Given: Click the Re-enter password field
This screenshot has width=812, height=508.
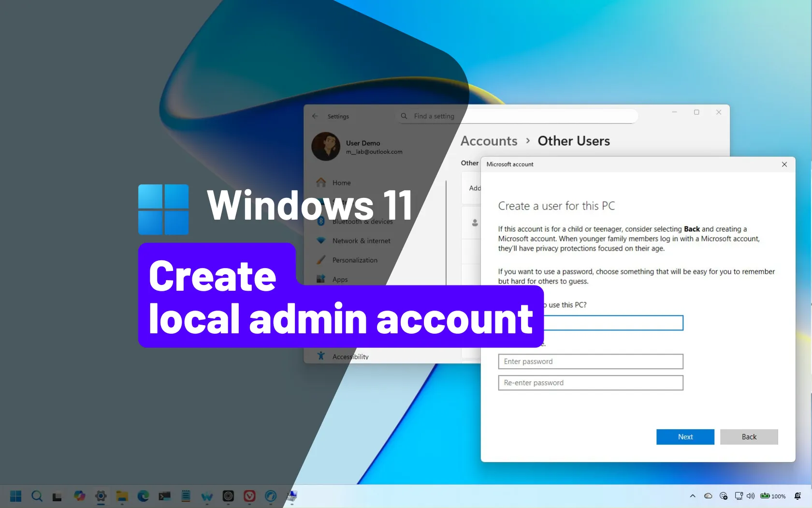Looking at the screenshot, I should tap(590, 383).
